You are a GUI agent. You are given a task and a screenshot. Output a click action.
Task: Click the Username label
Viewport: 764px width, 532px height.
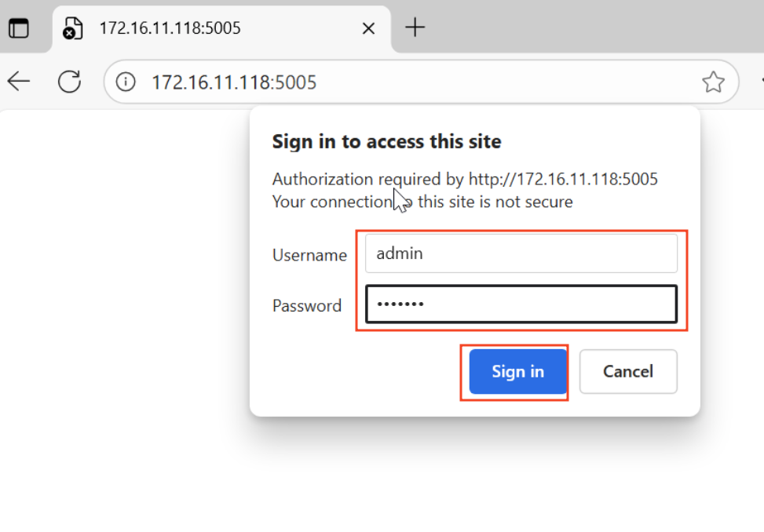point(309,255)
